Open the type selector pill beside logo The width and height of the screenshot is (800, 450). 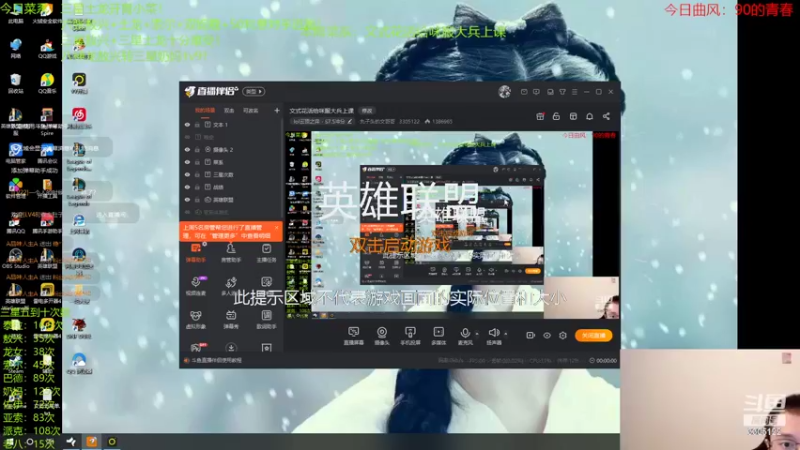point(254,92)
